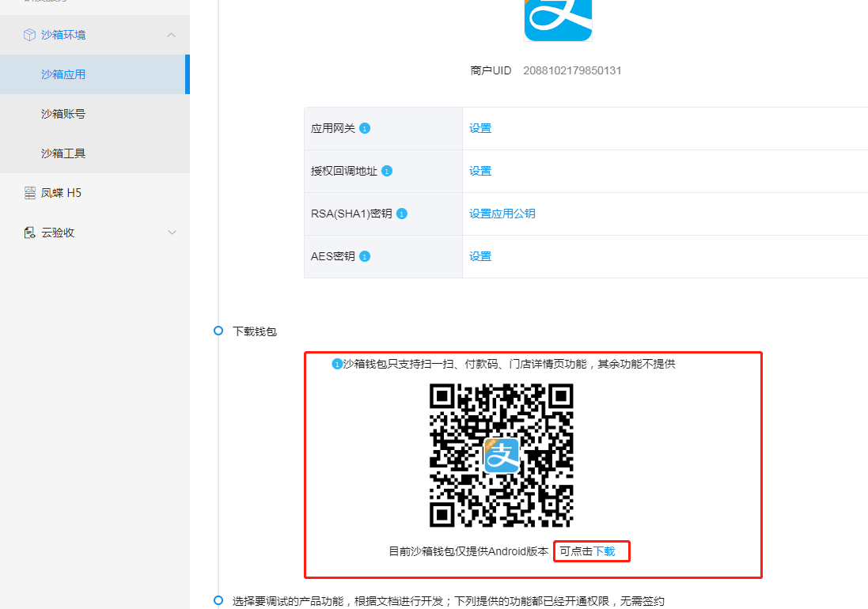Click the 设置应用公钥 link

tap(502, 214)
